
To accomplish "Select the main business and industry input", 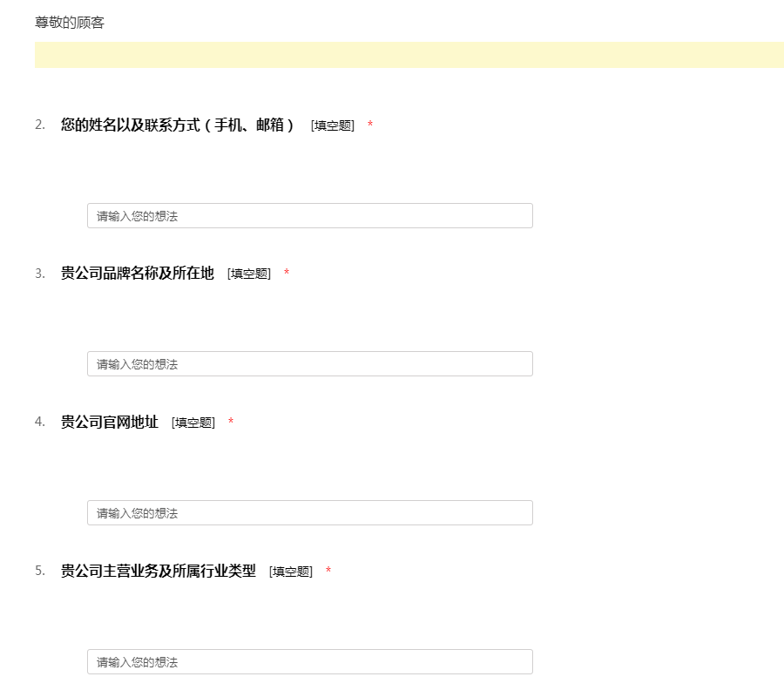I will tap(309, 662).
